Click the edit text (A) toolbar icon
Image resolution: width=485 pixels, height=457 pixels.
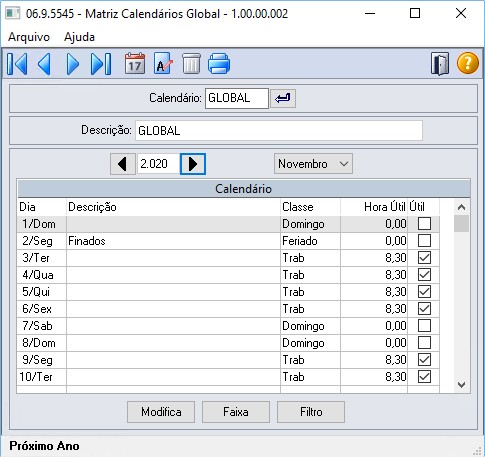tap(163, 63)
